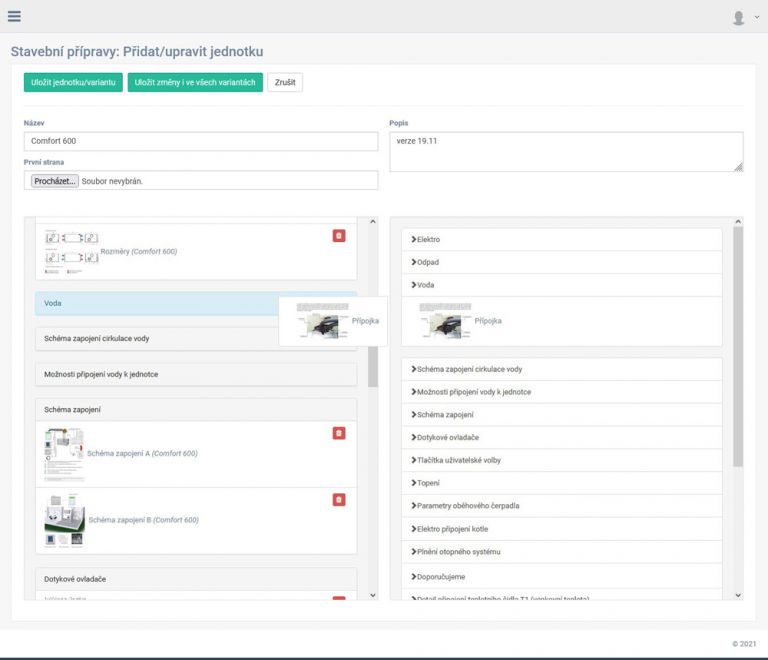Click Procházet to choose a file
This screenshot has width=768, height=660.
(54, 181)
